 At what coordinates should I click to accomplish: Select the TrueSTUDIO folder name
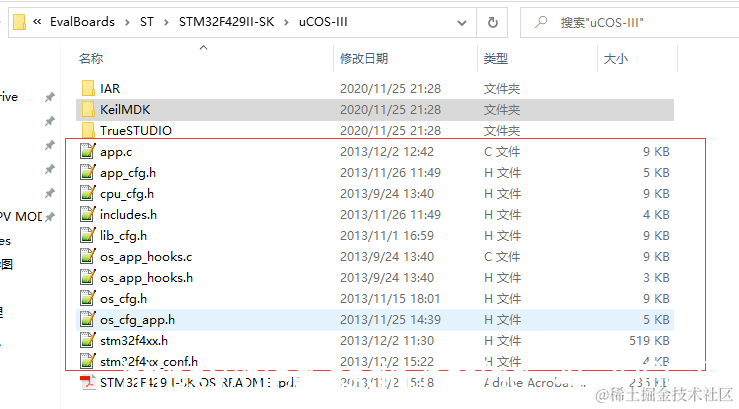pyautogui.click(x=136, y=131)
